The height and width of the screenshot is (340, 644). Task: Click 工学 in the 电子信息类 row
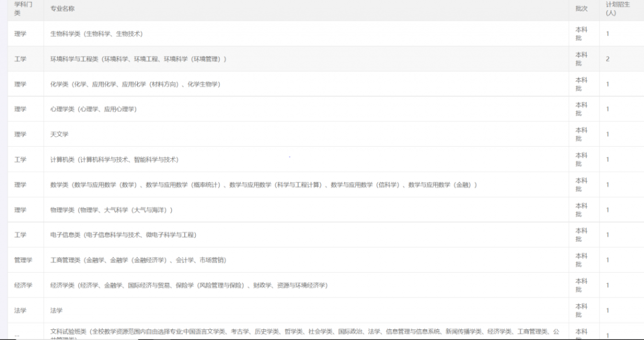pyautogui.click(x=20, y=235)
